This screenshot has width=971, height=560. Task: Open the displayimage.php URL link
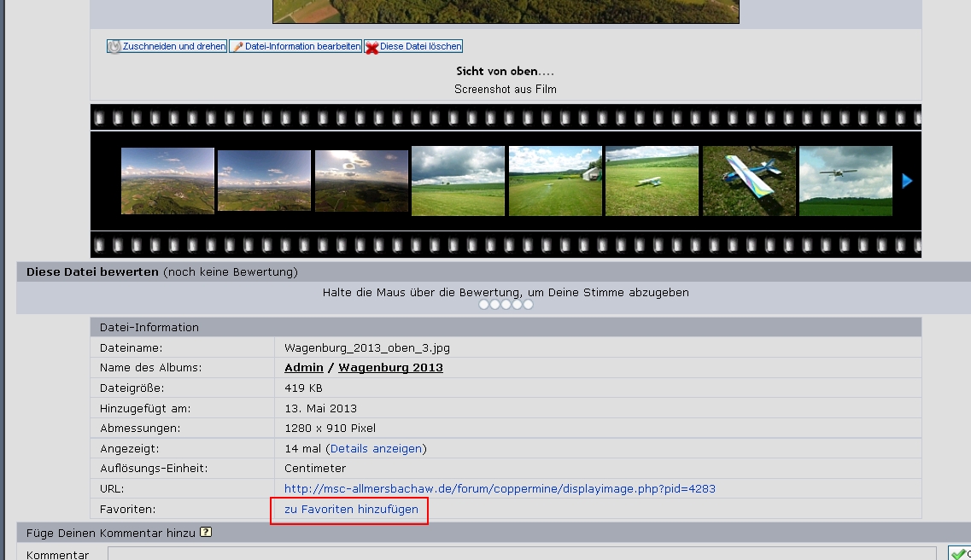(500, 489)
